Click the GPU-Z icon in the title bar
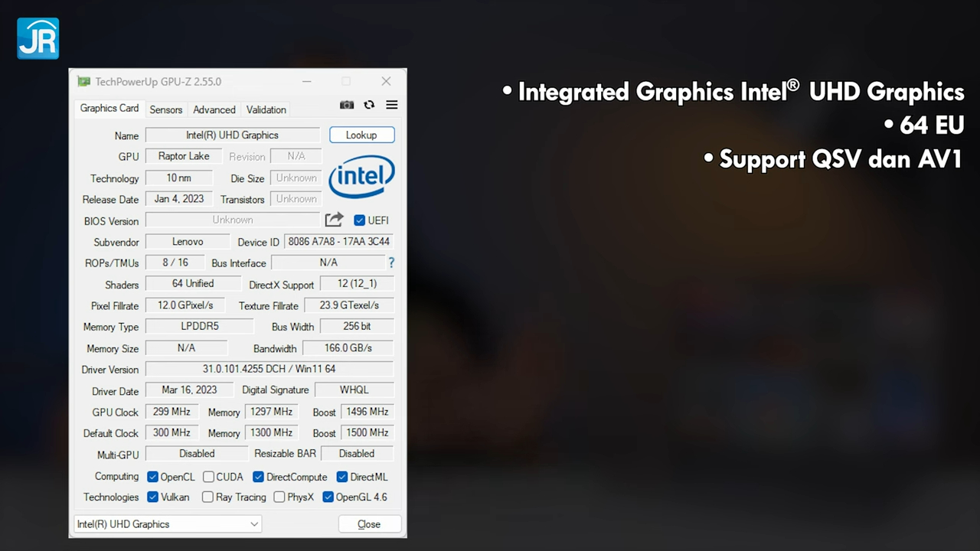The width and height of the screenshot is (980, 551). 83,81
